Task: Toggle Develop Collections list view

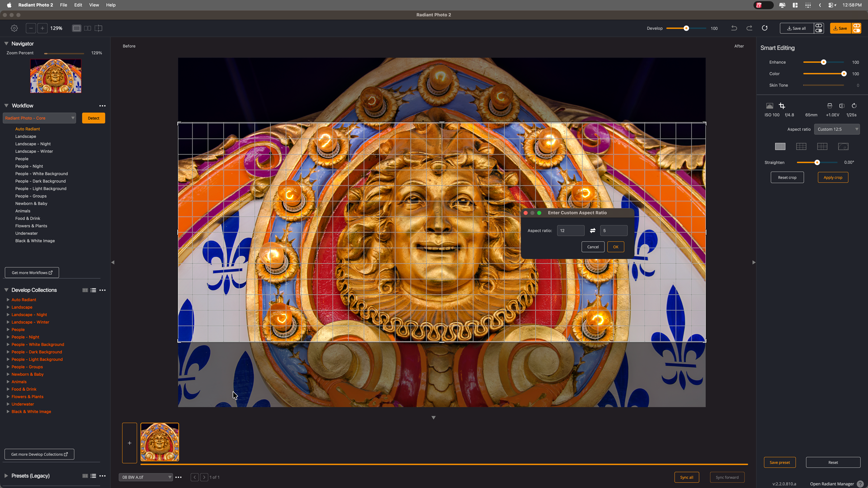Action: [x=93, y=290]
